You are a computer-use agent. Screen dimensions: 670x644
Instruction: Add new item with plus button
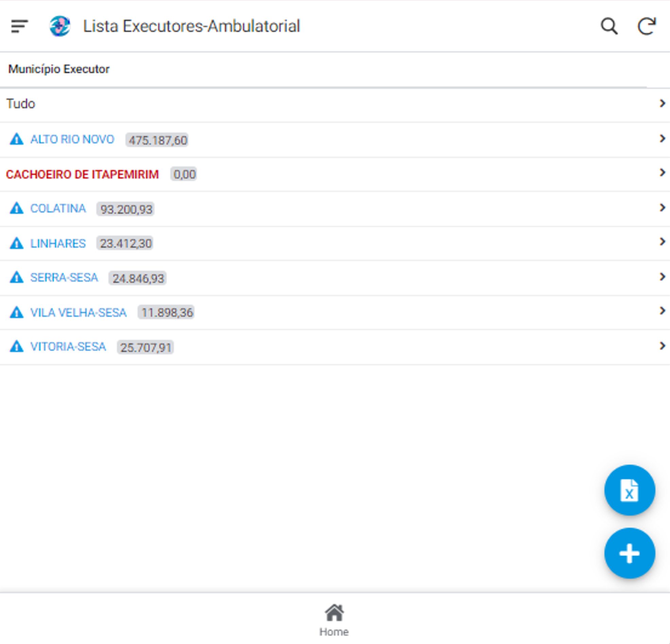click(629, 553)
